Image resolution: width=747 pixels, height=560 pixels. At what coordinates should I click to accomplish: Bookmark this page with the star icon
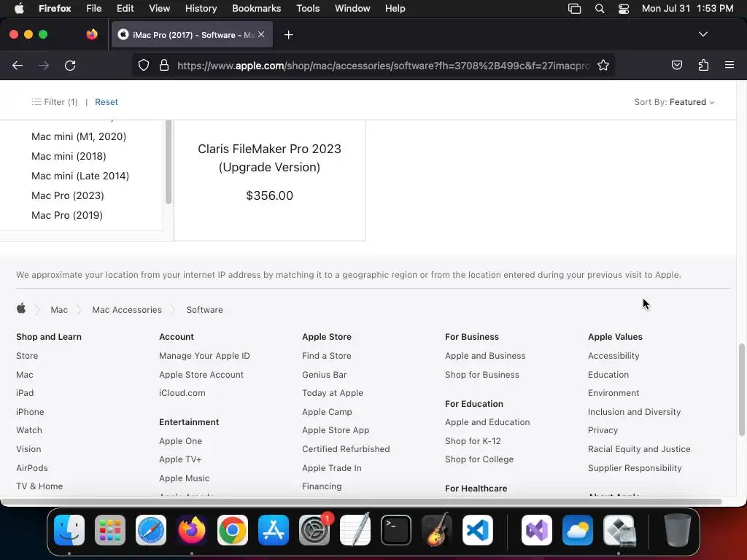pos(603,66)
